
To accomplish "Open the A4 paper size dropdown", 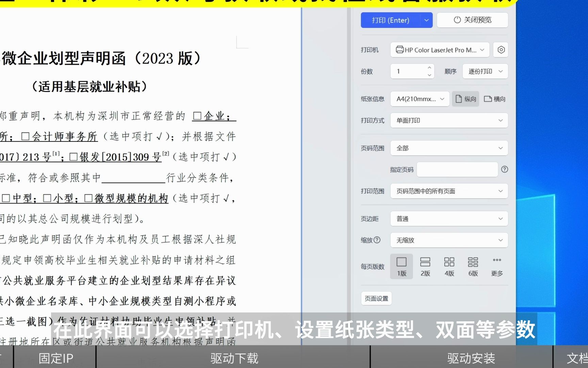I will coord(420,99).
